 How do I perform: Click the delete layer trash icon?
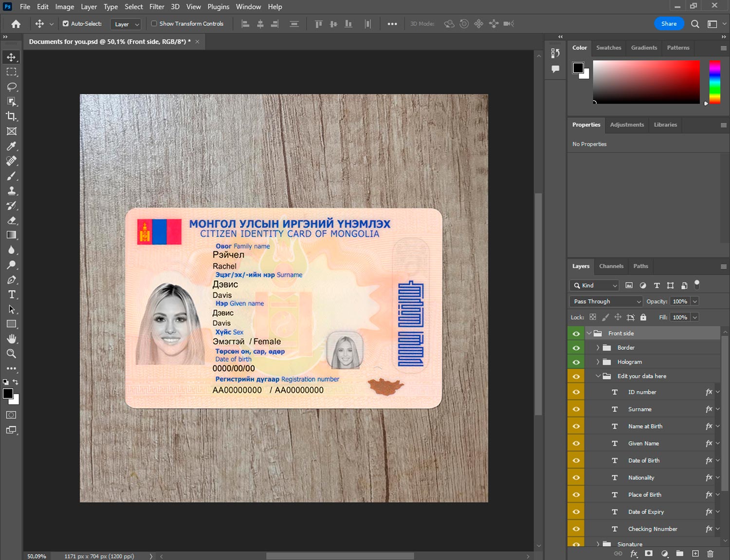pos(710,554)
